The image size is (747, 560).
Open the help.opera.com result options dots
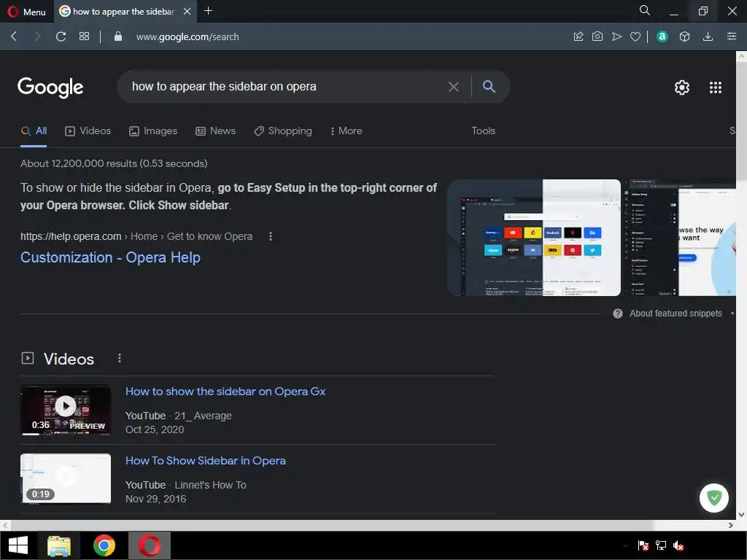click(271, 236)
